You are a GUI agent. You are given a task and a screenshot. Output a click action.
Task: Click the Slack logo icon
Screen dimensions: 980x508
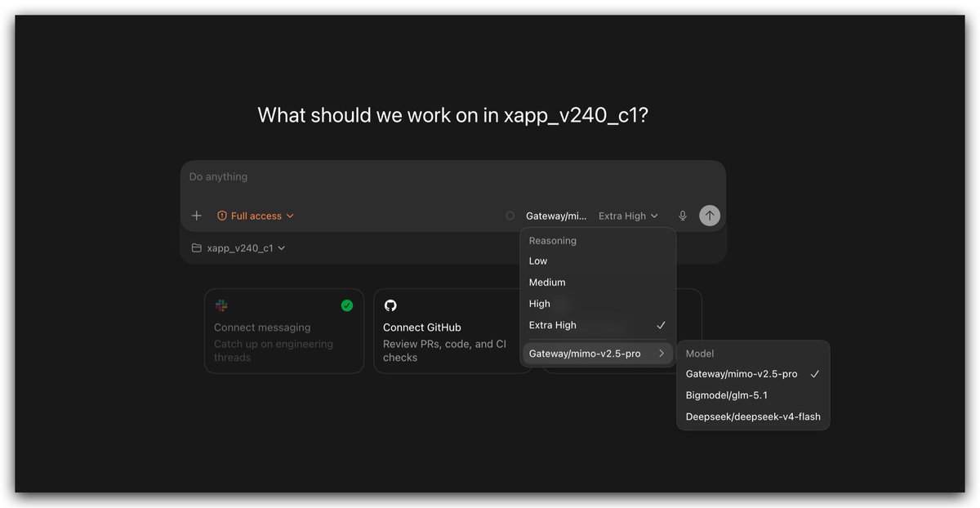point(221,305)
